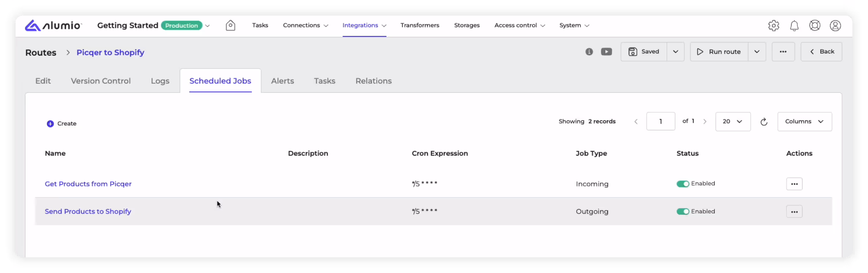Open Transformers menu item

[x=420, y=25]
